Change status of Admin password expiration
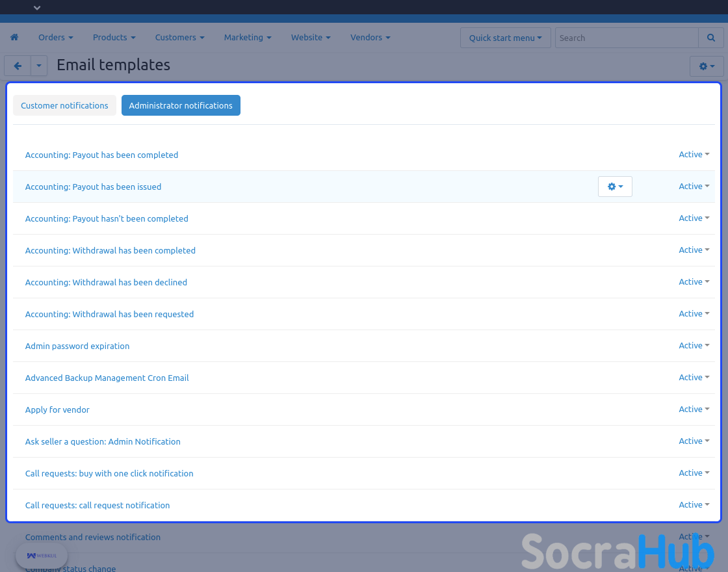The image size is (728, 572). (694, 345)
